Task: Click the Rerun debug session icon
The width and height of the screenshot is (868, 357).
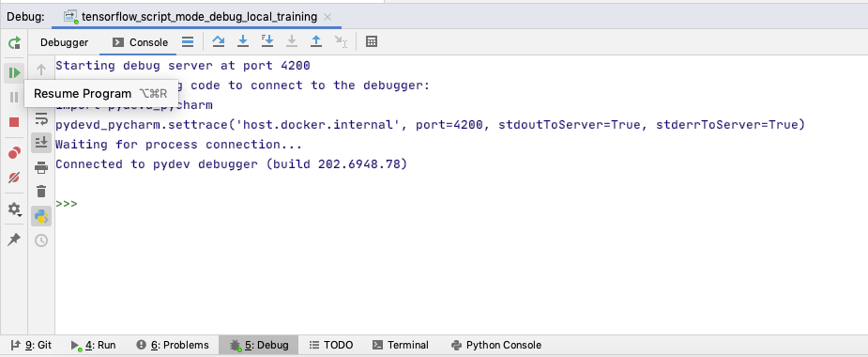Action: 14,42
